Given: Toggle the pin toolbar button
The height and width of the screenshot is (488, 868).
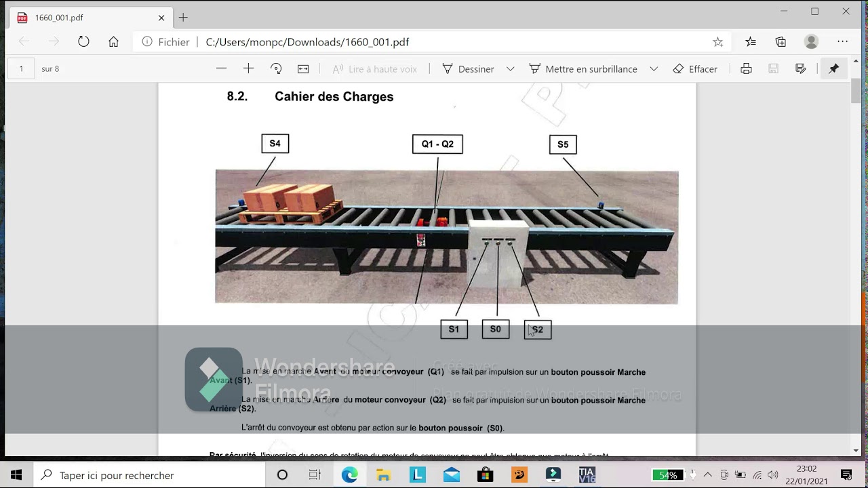Looking at the screenshot, I should pos(834,68).
